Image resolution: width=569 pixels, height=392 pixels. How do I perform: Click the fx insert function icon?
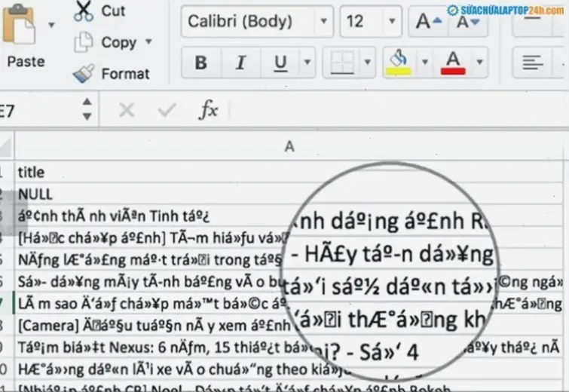[209, 109]
